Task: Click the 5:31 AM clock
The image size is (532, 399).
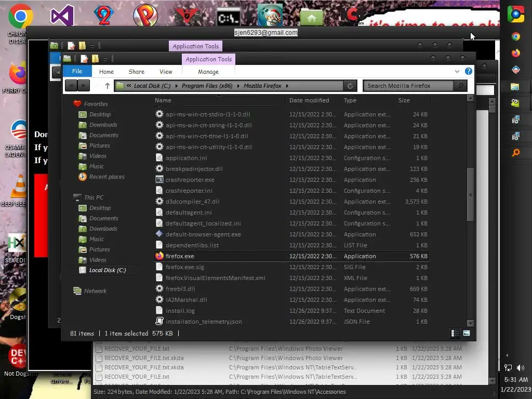Action: click(x=516, y=379)
